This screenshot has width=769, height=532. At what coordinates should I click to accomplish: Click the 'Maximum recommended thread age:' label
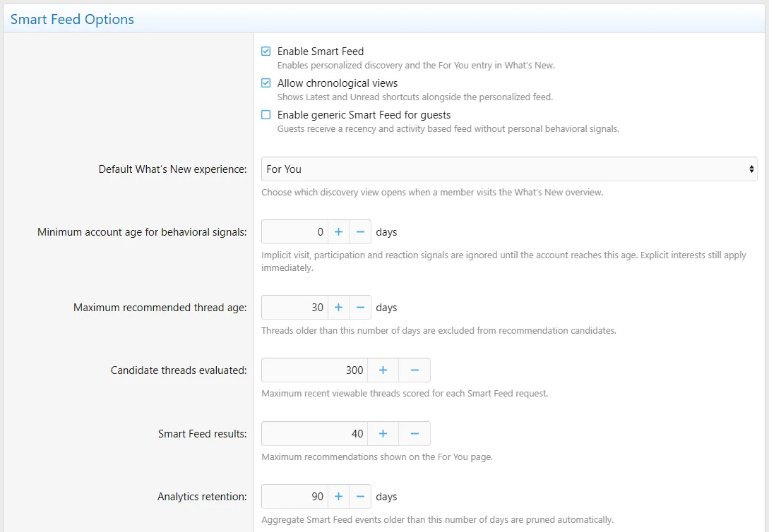[160, 308]
